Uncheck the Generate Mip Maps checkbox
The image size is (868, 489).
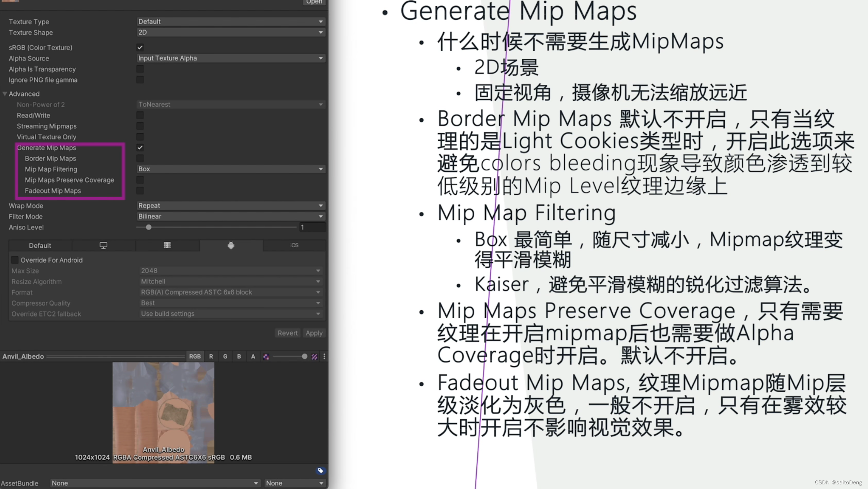click(x=140, y=148)
